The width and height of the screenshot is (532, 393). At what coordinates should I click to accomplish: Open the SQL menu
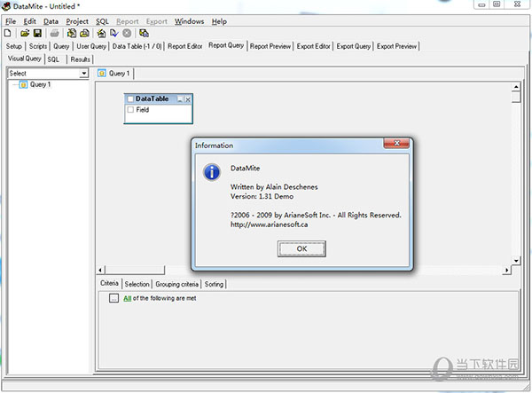(x=102, y=21)
